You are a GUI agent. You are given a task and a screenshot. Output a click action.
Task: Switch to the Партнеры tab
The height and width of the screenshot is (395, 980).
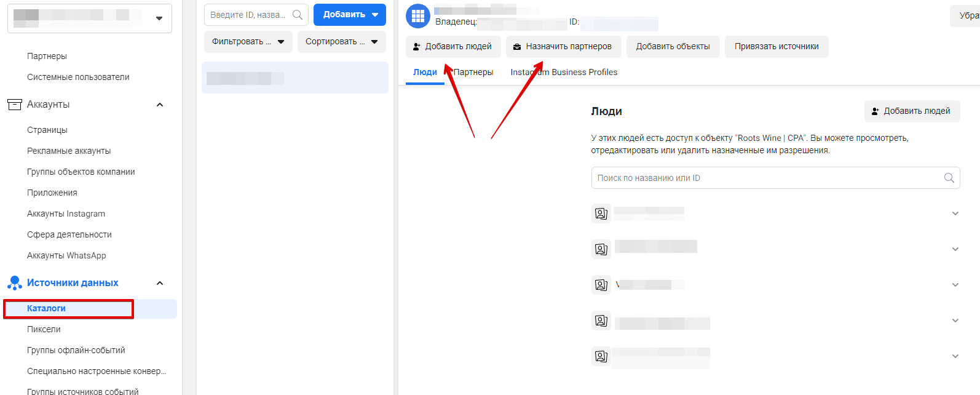473,73
